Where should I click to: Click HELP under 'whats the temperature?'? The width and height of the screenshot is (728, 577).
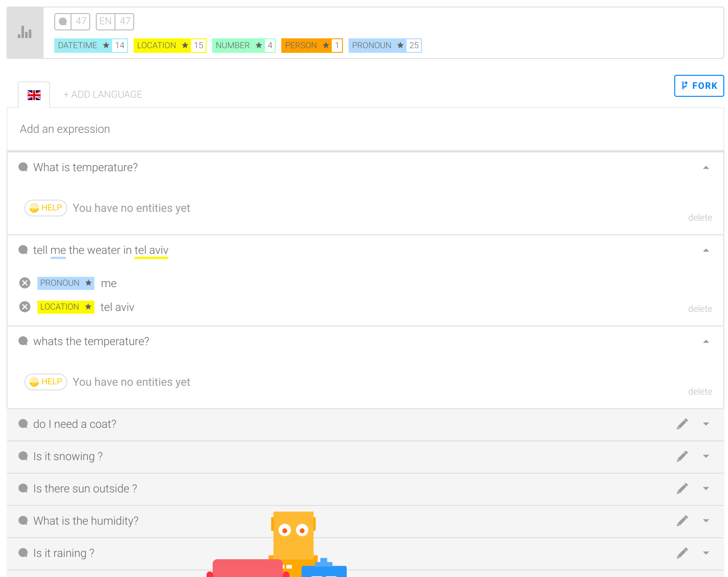pos(46,382)
